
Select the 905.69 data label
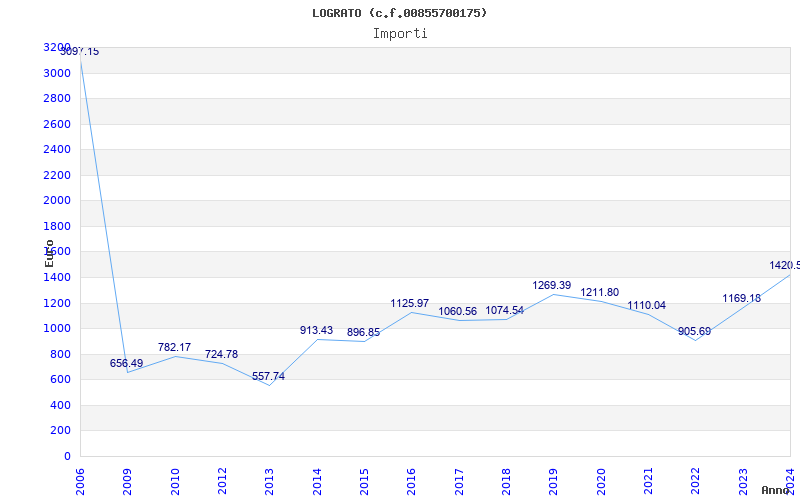coord(694,331)
